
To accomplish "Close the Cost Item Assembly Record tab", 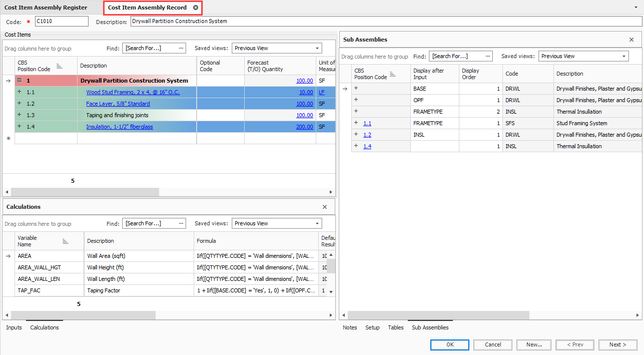I will click(196, 8).
